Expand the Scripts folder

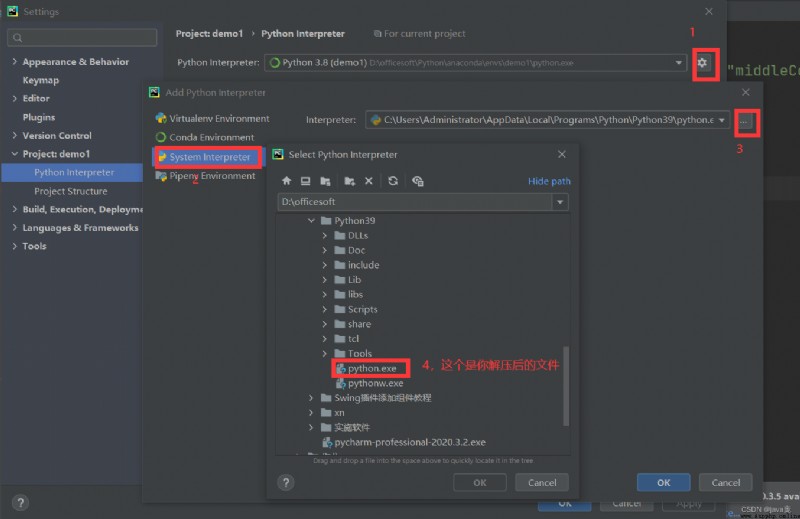pyautogui.click(x=324, y=310)
